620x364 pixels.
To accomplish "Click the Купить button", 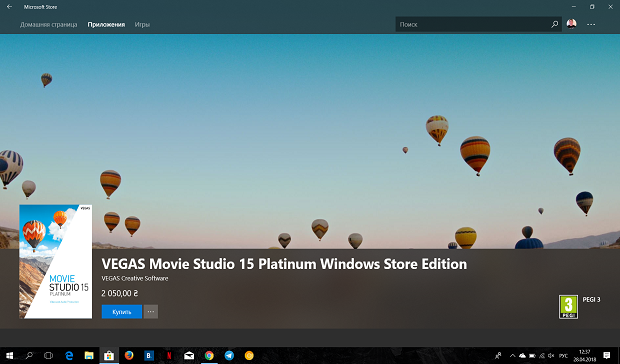I will coord(122,312).
